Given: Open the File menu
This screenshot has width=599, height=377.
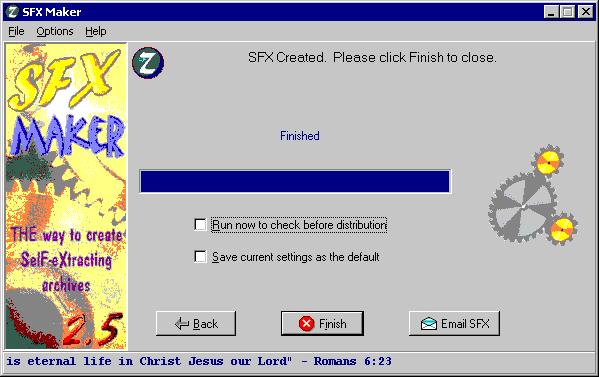Looking at the screenshot, I should [x=16, y=31].
